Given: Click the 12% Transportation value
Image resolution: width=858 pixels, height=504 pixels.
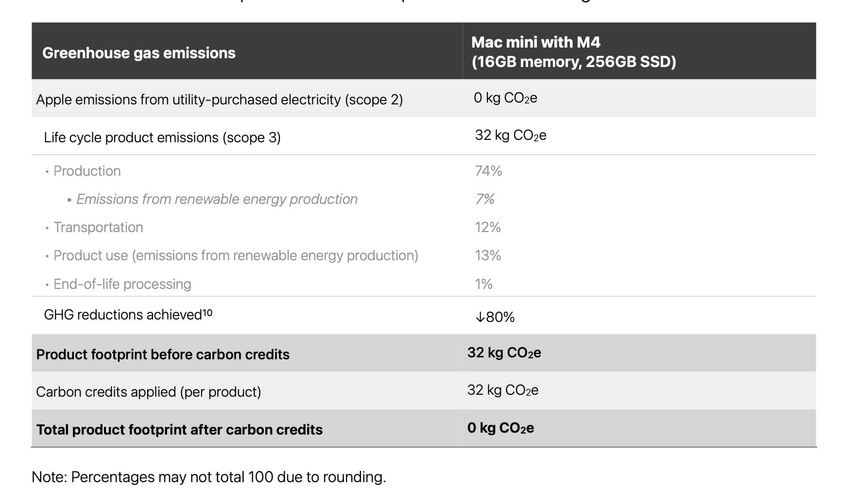Looking at the screenshot, I should click(488, 227).
